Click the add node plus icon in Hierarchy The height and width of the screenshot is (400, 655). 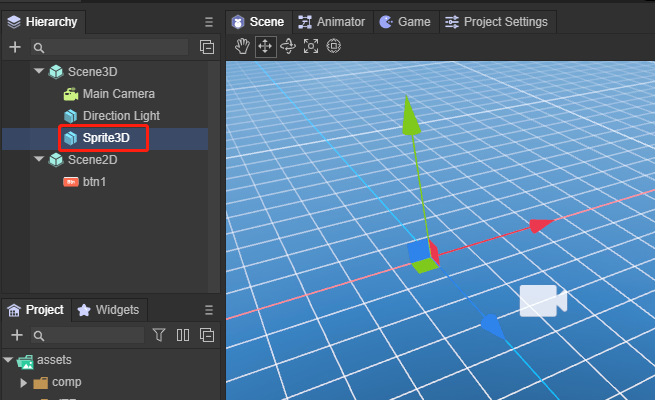tap(15, 47)
